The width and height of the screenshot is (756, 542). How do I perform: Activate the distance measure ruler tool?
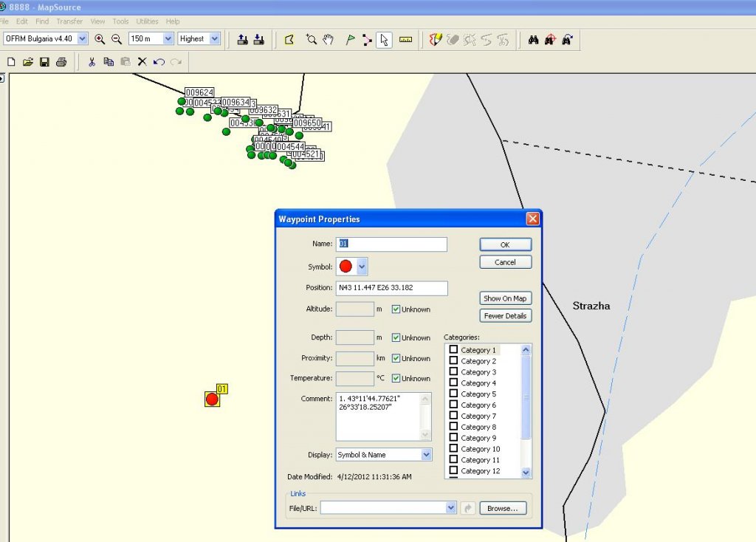(x=405, y=39)
